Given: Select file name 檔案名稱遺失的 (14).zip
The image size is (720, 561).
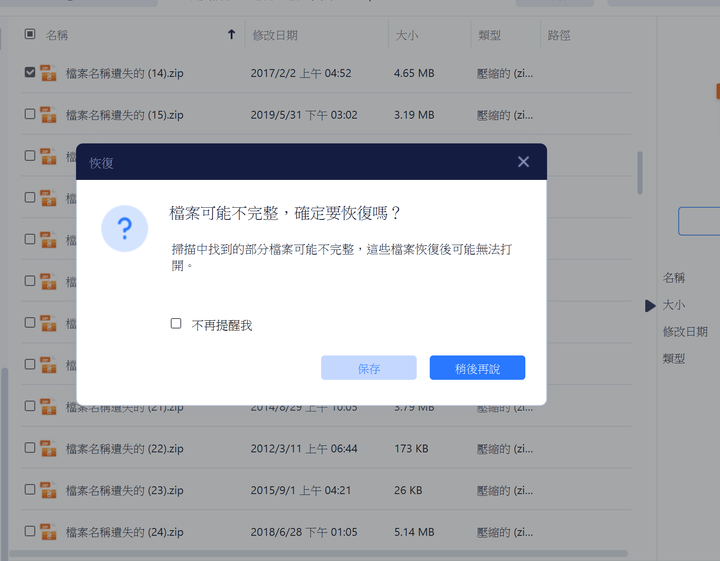Looking at the screenshot, I should [124, 73].
